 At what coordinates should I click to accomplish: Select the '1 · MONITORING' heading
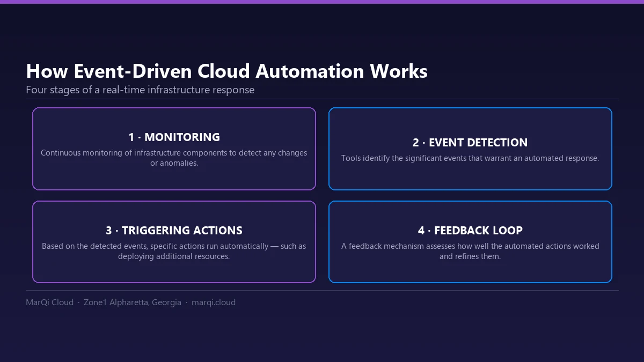[x=174, y=137]
